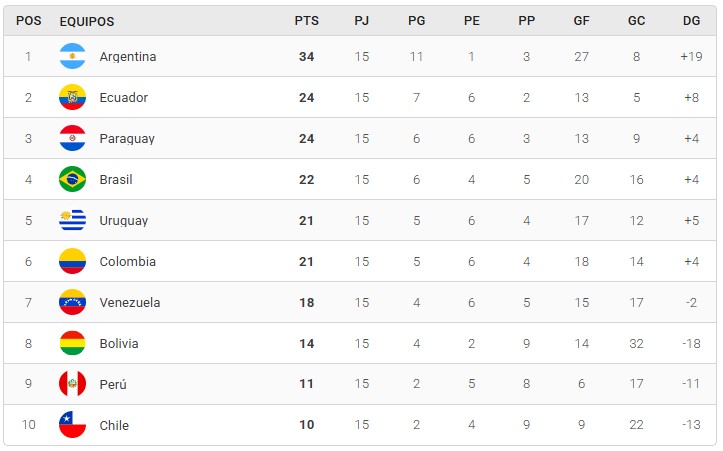Select the Venezuela flag icon

(72, 303)
